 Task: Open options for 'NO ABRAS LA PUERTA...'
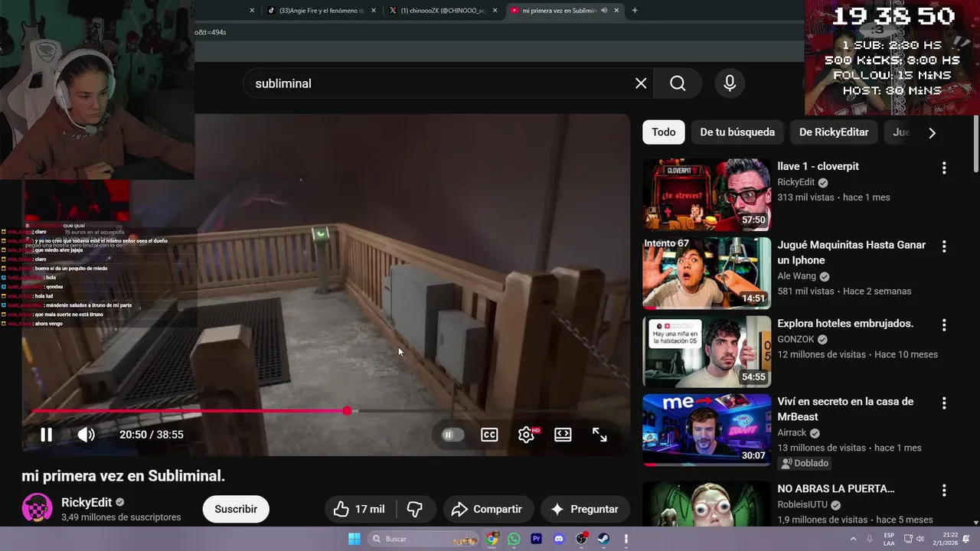(x=944, y=490)
